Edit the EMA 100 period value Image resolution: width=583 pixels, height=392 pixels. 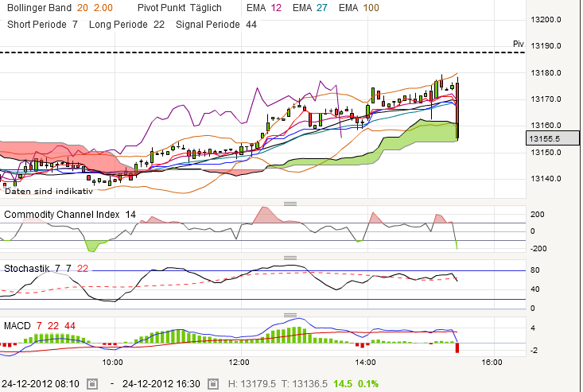(371, 8)
